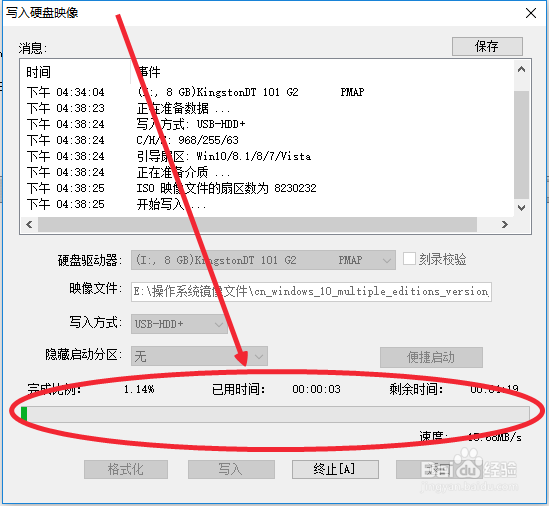Click the 映像文件 path field
Screen dimensions: 549x506
[x=311, y=292]
